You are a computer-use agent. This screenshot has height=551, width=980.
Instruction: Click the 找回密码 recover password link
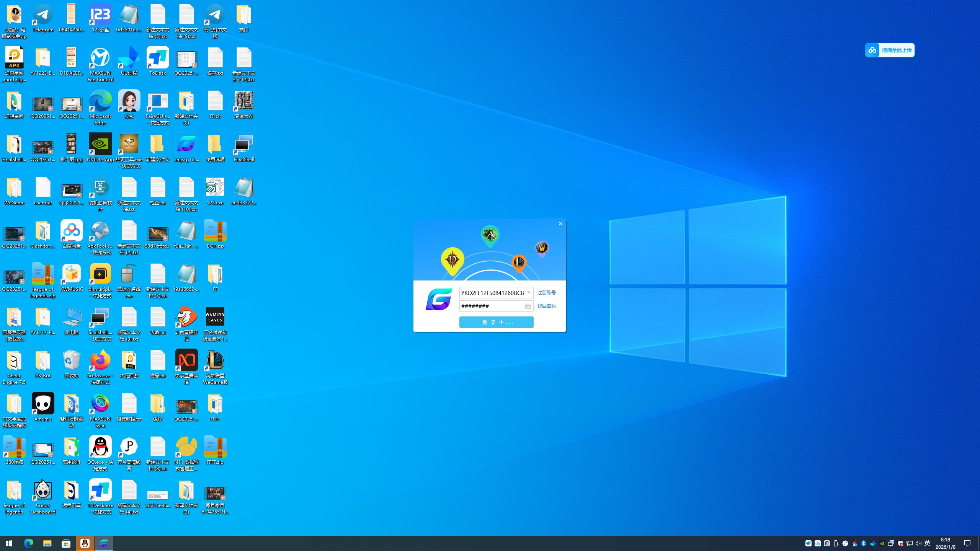[x=546, y=306]
